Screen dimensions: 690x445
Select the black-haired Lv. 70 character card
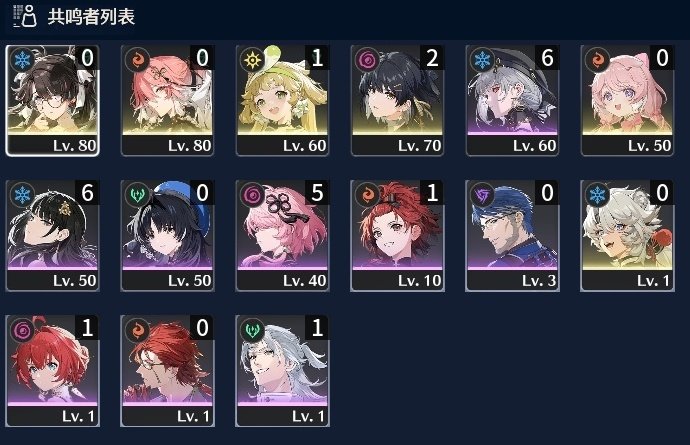click(397, 100)
